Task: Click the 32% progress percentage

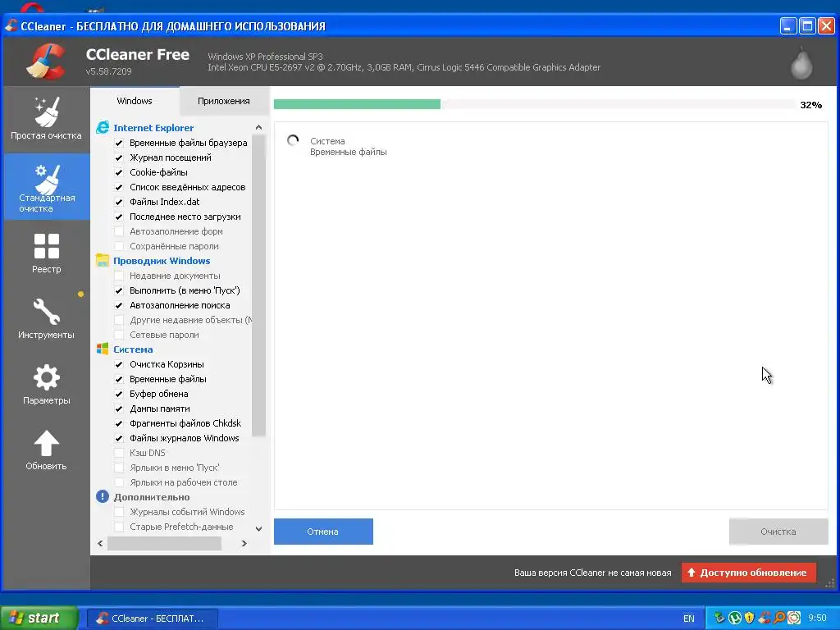Action: pos(810,105)
